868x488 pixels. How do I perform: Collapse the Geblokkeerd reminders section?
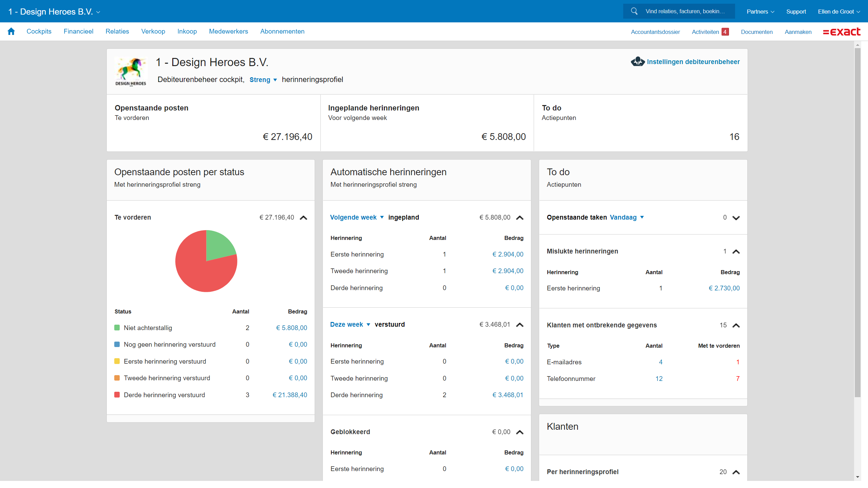click(x=519, y=432)
